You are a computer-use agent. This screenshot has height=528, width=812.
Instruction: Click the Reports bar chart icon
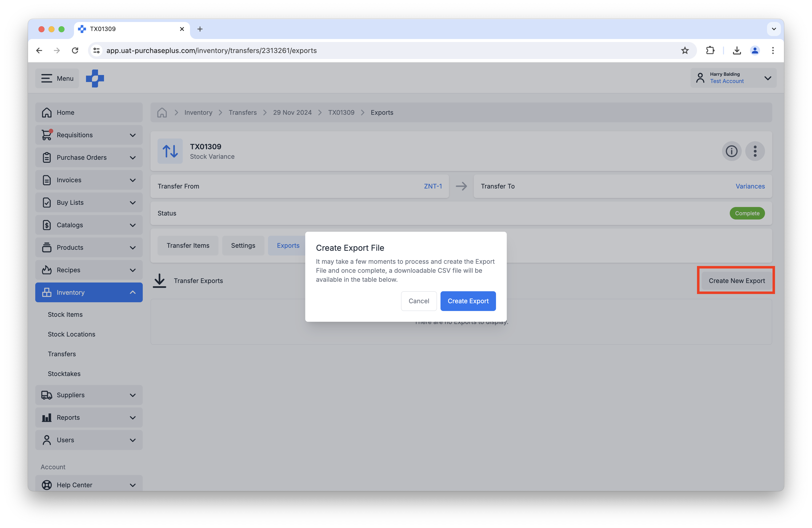click(x=47, y=417)
